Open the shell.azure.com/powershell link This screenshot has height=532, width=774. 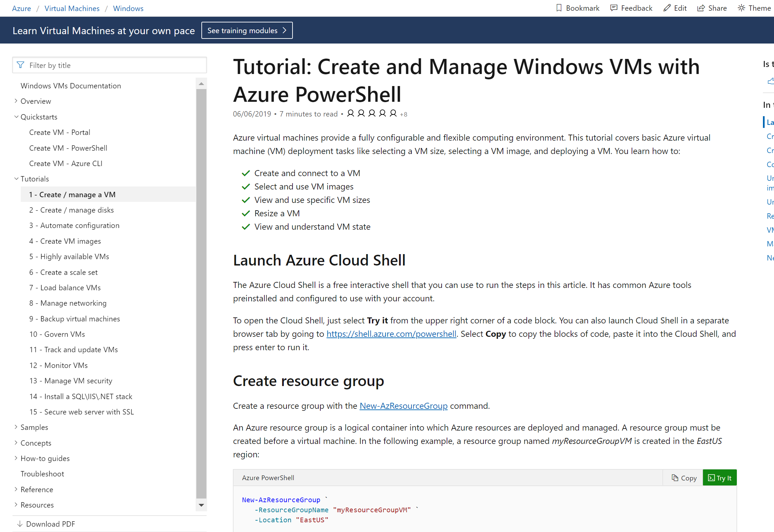pyautogui.click(x=391, y=334)
